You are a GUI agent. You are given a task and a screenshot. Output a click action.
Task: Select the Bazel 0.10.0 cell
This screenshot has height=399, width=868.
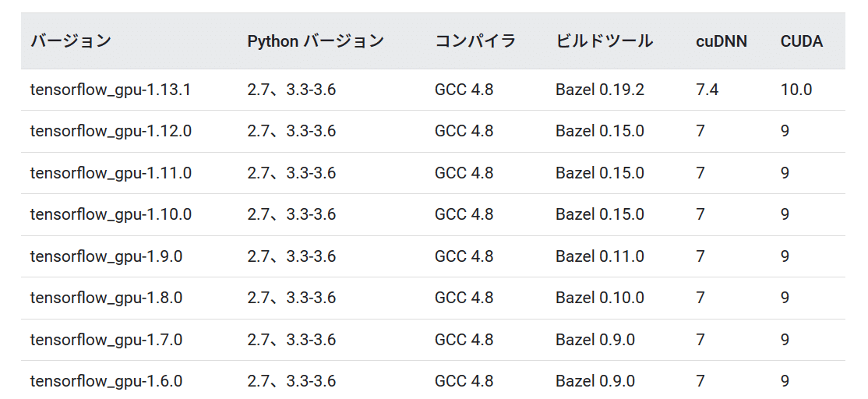pyautogui.click(x=600, y=298)
